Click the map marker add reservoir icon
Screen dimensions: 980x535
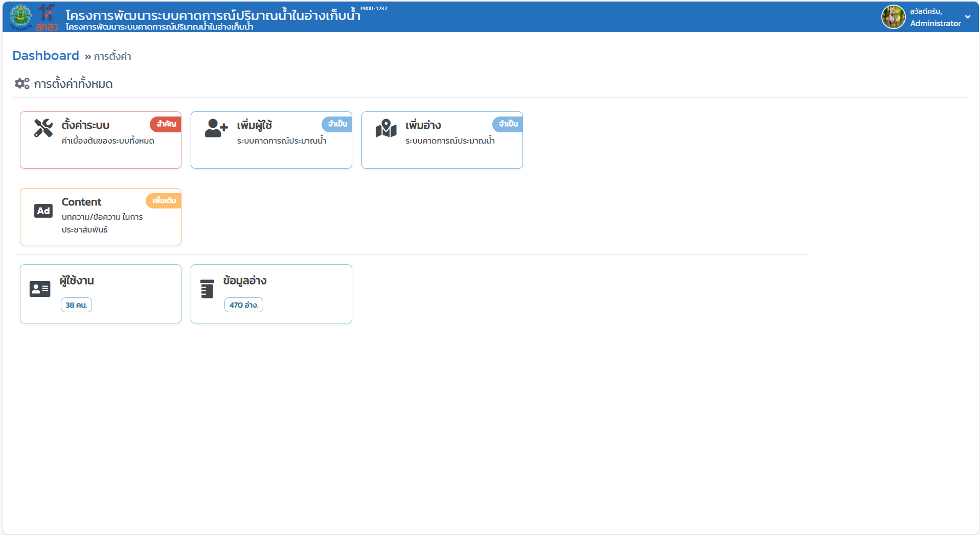click(386, 128)
